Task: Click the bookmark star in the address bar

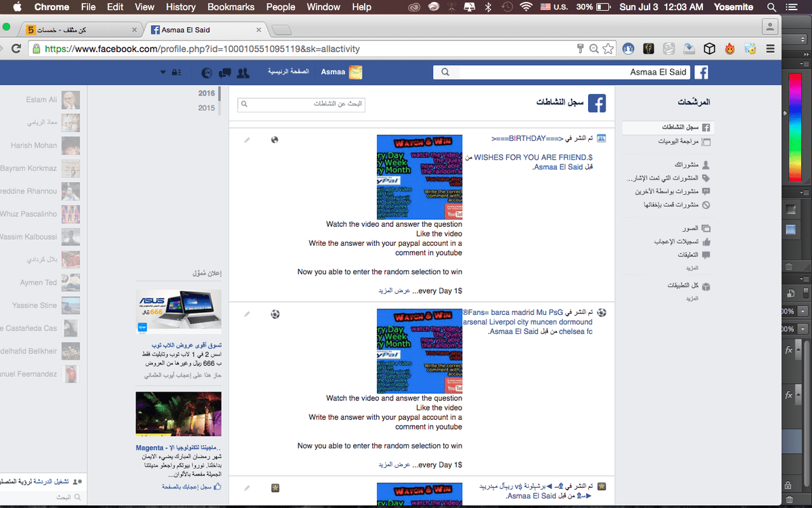Action: [x=608, y=49]
